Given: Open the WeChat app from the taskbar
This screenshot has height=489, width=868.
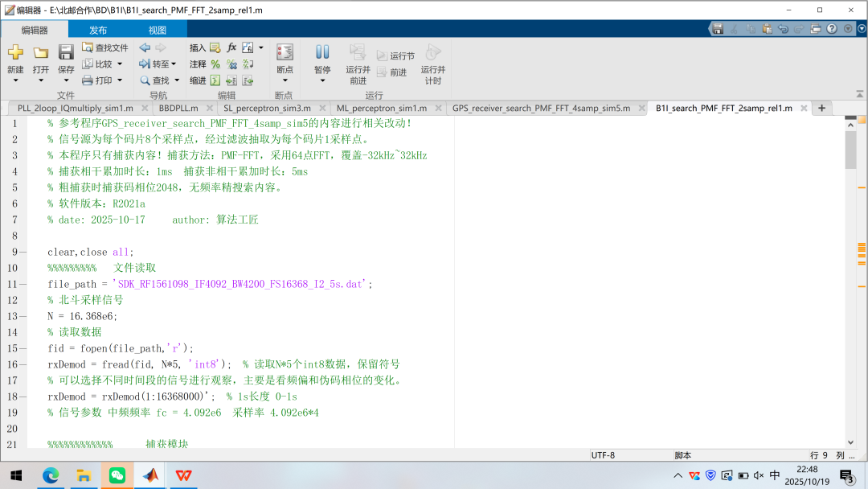Looking at the screenshot, I should coord(117,475).
